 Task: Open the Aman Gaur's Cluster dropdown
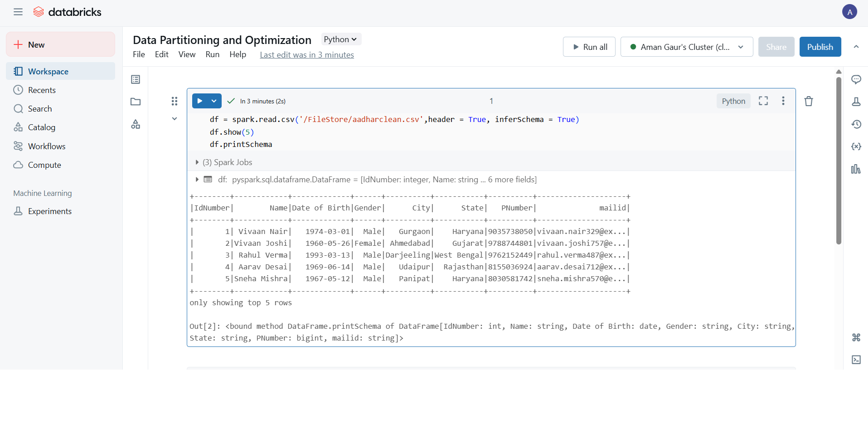pos(686,47)
